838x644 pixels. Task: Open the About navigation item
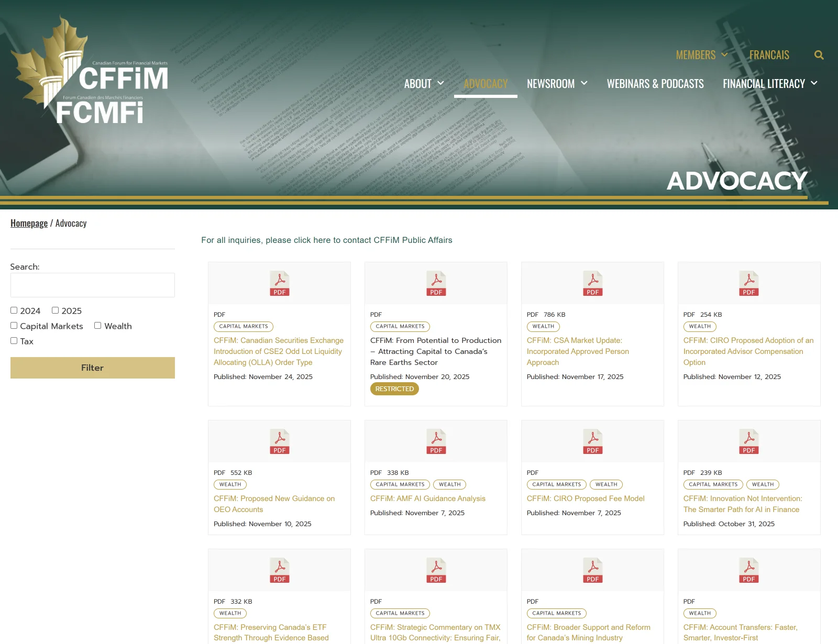[x=417, y=84]
